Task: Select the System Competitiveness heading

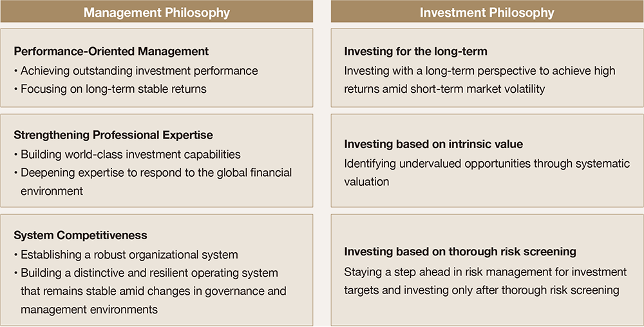Action: 80,235
